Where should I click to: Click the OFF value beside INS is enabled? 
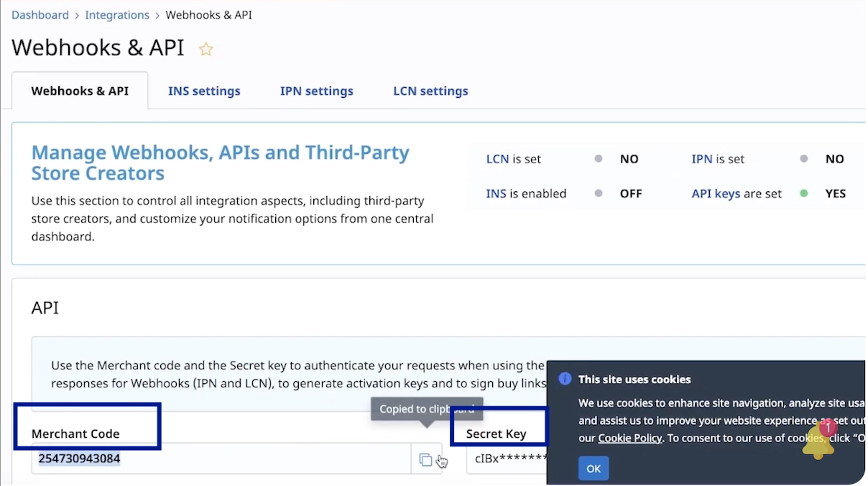click(x=631, y=193)
